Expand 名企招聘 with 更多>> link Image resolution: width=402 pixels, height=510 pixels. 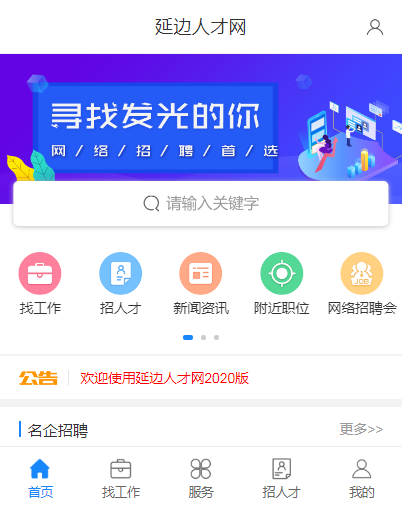coord(361,429)
